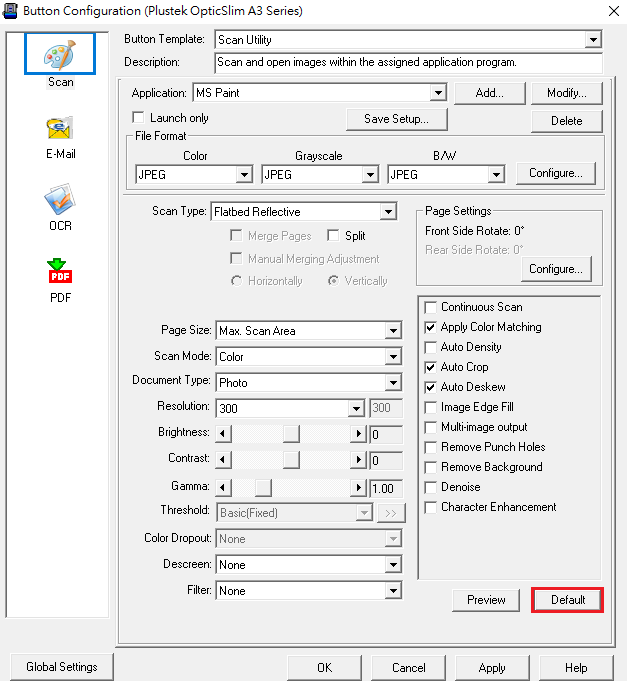
Task: Click the Brightness slider right arrow
Action: point(359,434)
